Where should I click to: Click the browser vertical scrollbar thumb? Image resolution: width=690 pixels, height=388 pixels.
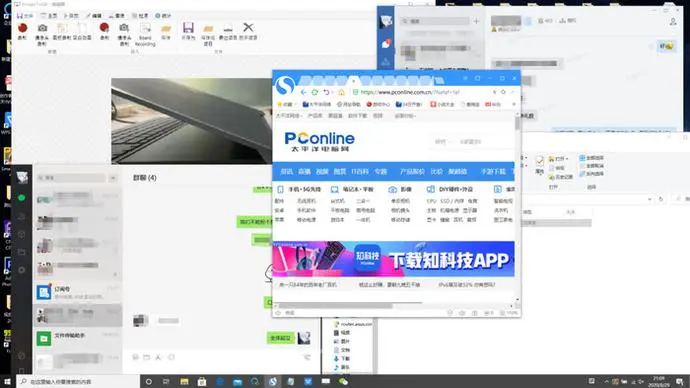(517, 124)
